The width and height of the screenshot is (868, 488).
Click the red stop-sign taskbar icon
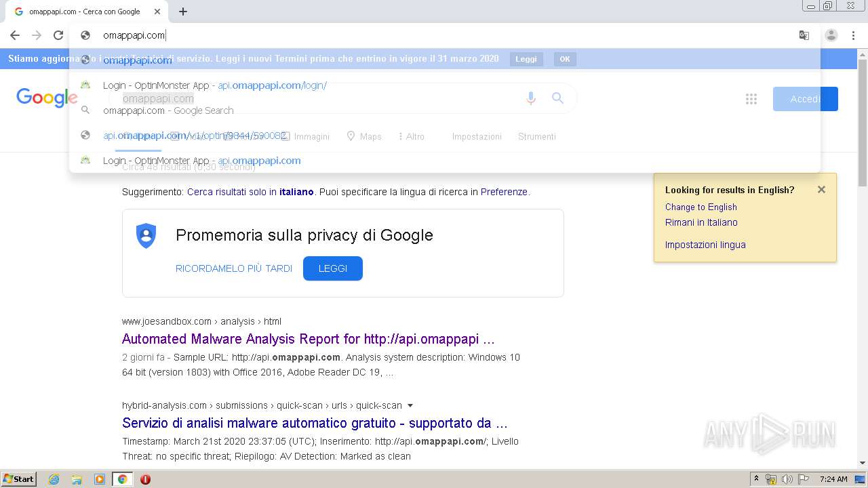[x=145, y=479]
